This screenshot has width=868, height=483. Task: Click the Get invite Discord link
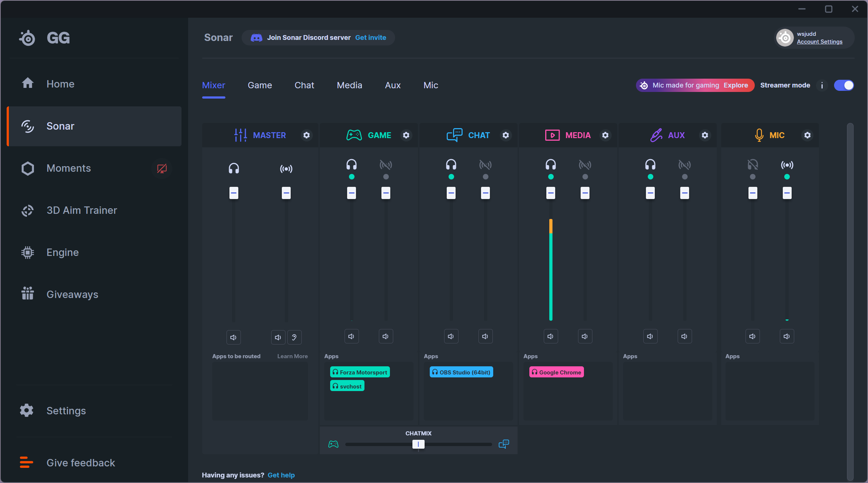370,38
